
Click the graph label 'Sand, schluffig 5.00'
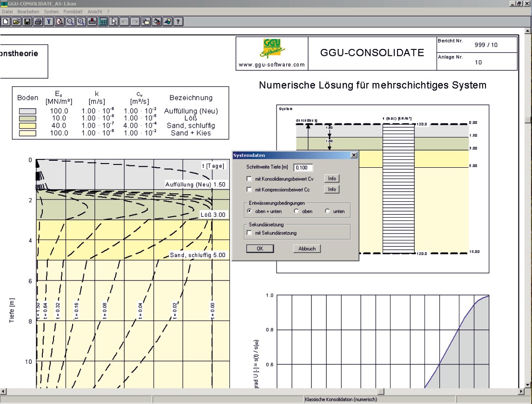point(197,255)
